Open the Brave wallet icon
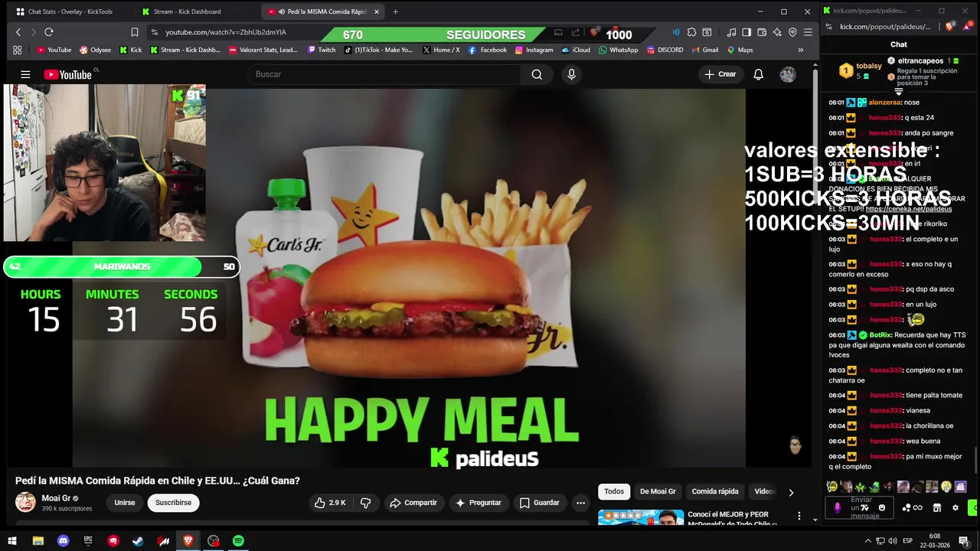 [762, 32]
